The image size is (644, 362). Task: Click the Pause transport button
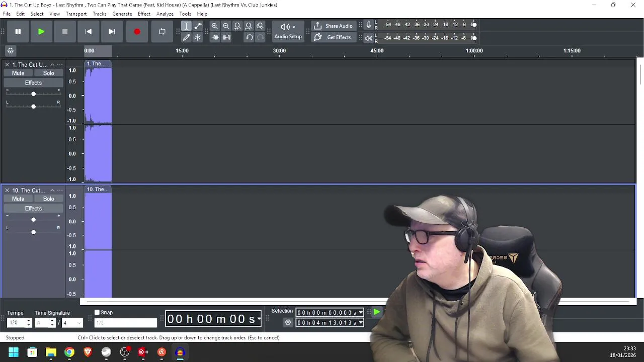pyautogui.click(x=18, y=32)
